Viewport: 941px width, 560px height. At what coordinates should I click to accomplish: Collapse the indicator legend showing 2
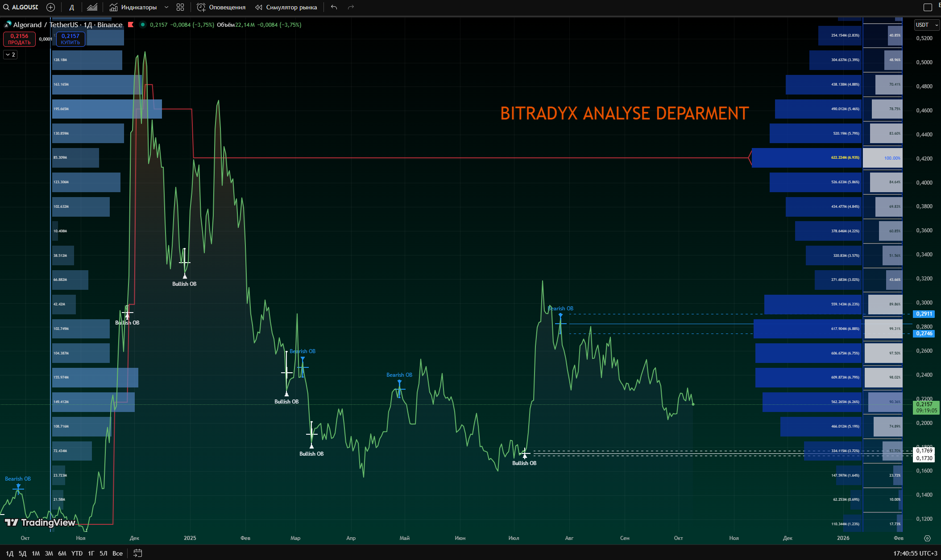pos(10,54)
